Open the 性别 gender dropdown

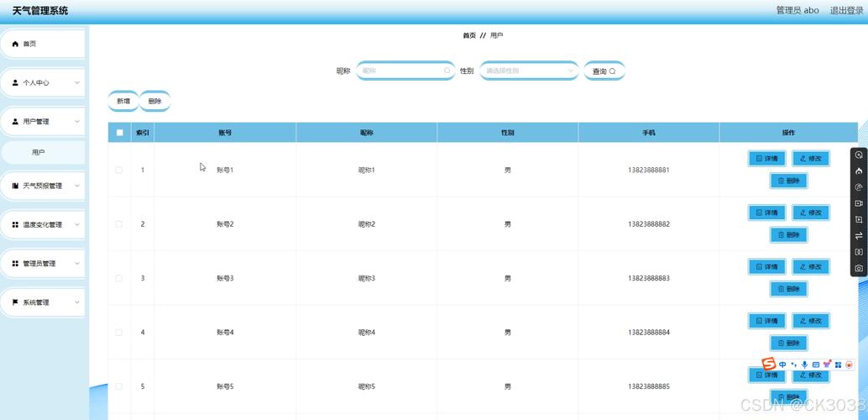(x=529, y=71)
